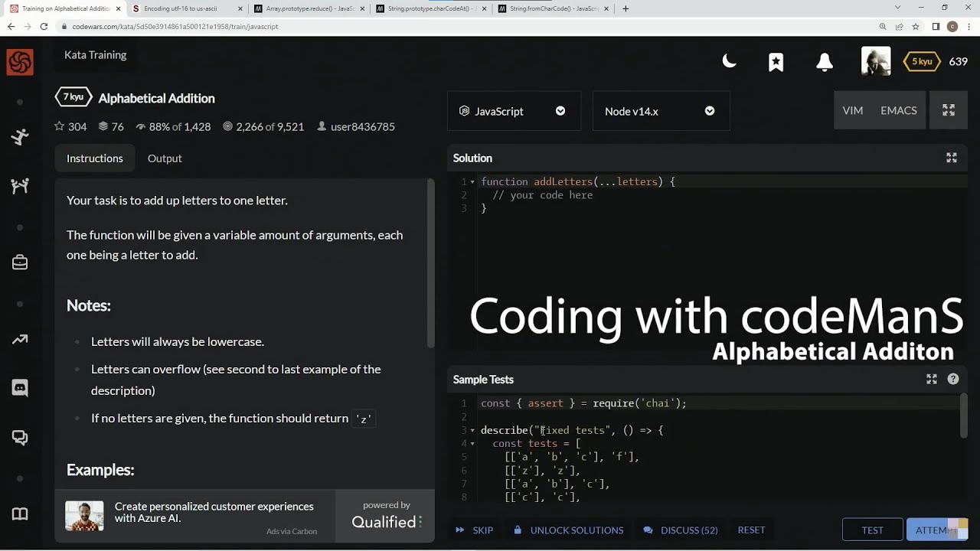Run the TEST button
The image size is (980, 551).
(872, 530)
